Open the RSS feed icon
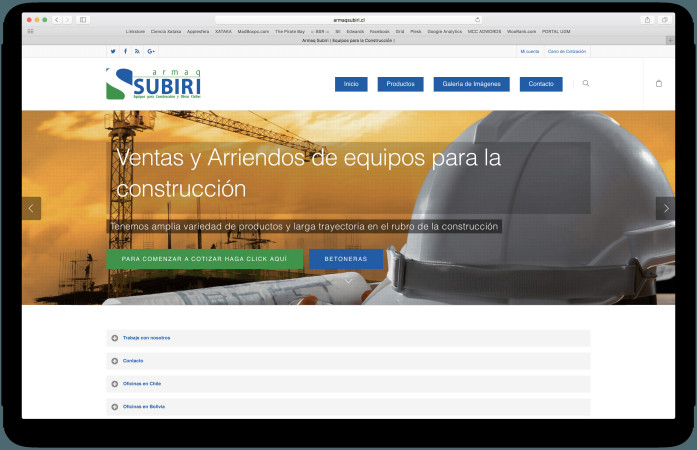 (137, 51)
